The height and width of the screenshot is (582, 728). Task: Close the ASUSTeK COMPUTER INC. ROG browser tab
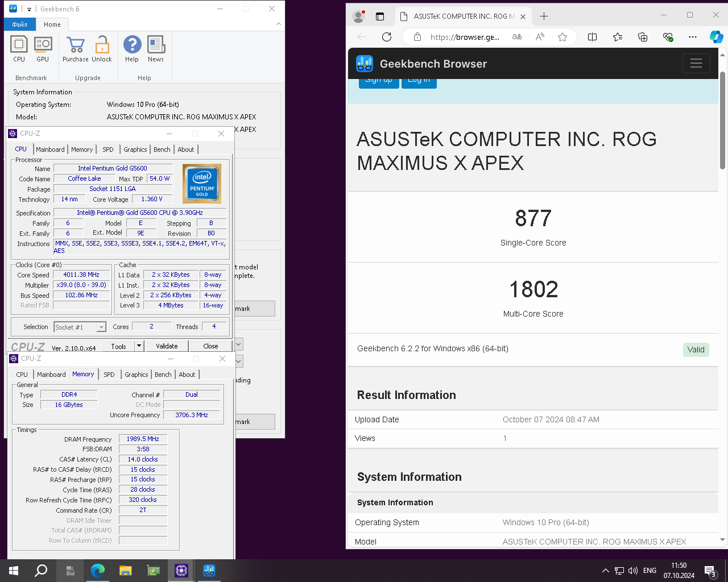pyautogui.click(x=523, y=16)
